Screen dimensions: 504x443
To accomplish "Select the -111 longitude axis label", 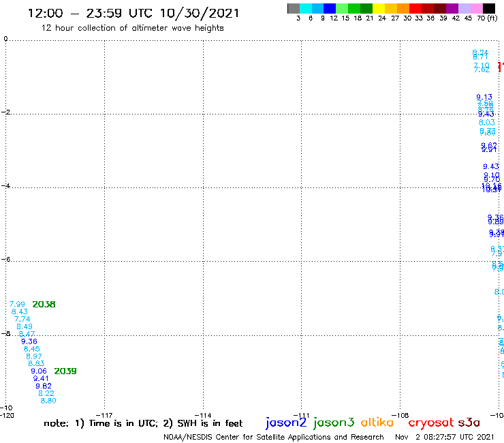I will [301, 415].
